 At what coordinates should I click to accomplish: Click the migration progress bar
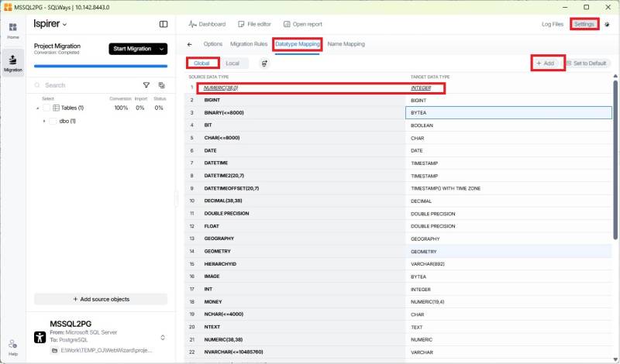pos(101,66)
